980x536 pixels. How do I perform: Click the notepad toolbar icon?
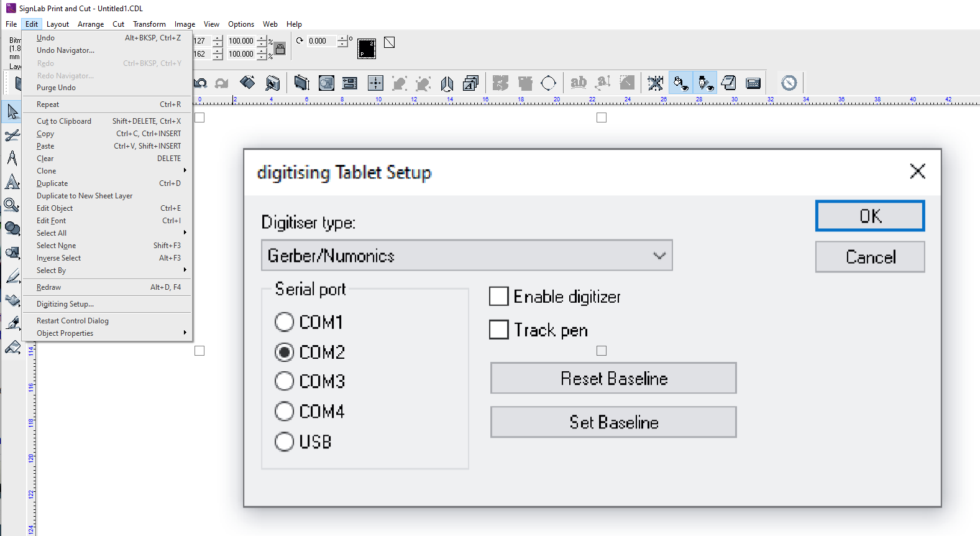[729, 83]
